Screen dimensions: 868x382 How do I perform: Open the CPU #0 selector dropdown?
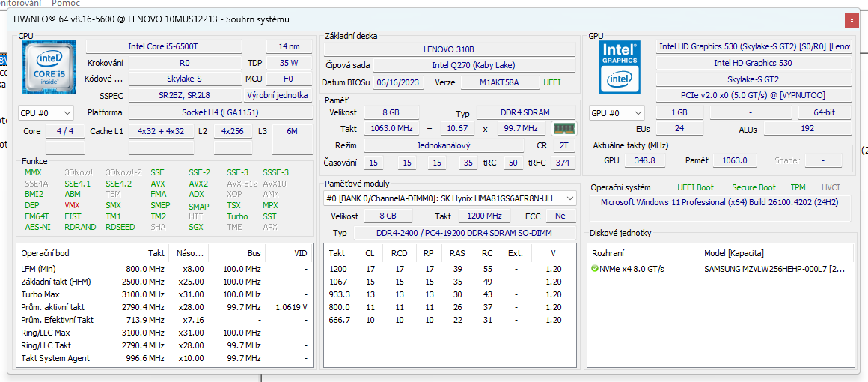point(46,112)
